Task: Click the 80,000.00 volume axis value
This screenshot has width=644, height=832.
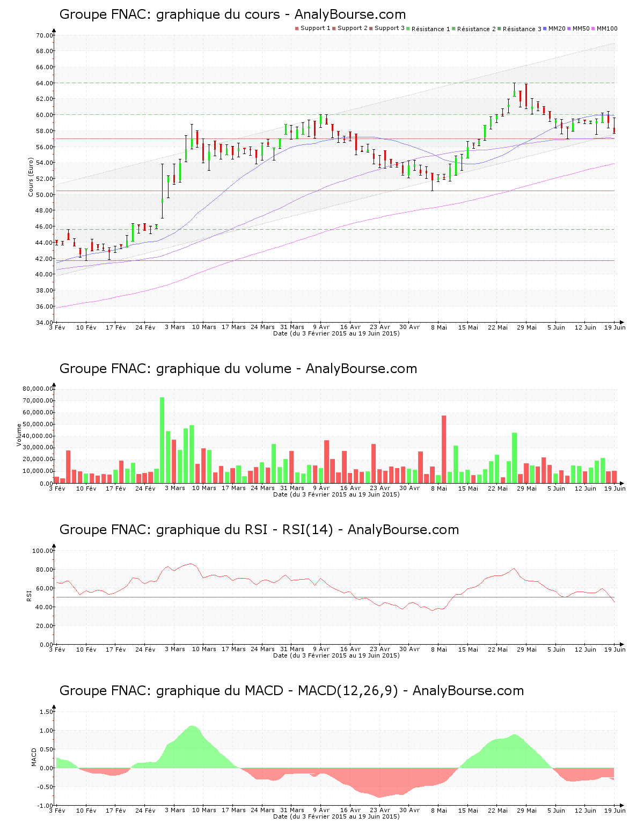Action: coord(38,389)
